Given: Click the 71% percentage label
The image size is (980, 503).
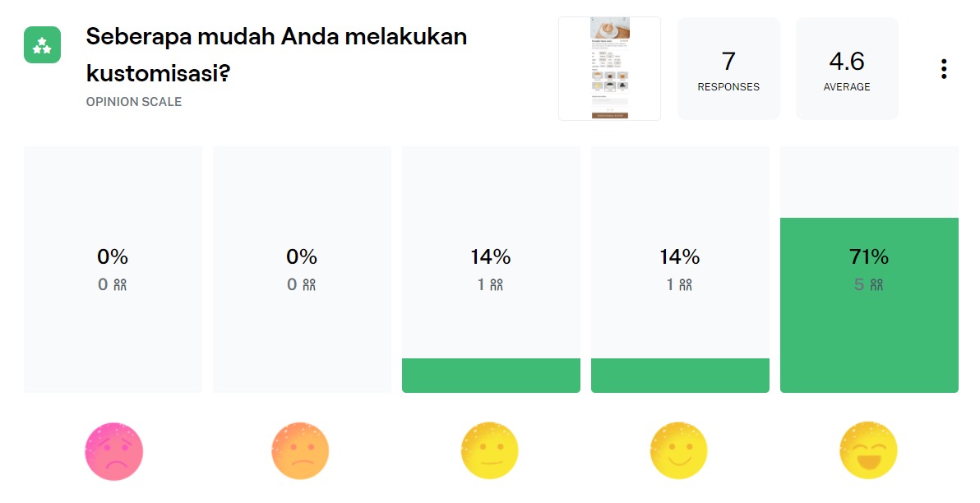Looking at the screenshot, I should 869,257.
